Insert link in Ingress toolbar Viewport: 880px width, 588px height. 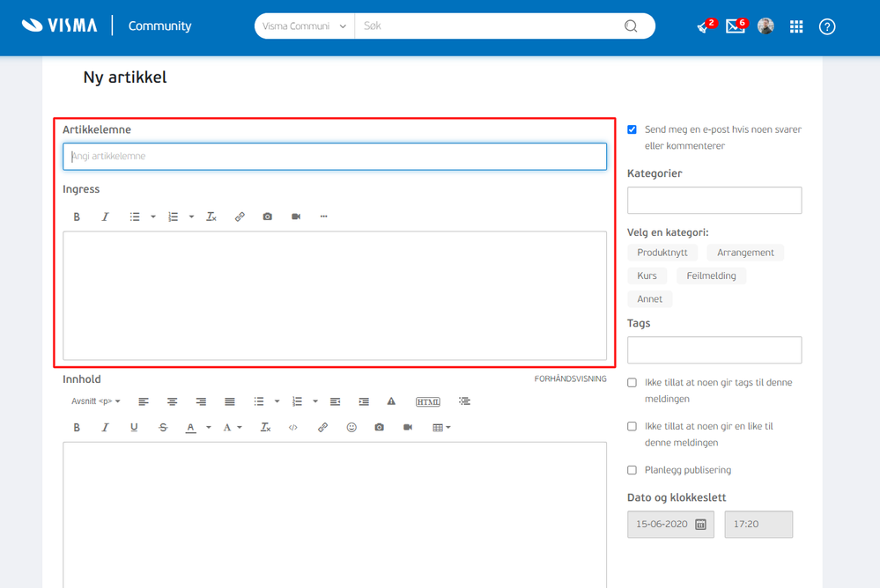pos(240,217)
